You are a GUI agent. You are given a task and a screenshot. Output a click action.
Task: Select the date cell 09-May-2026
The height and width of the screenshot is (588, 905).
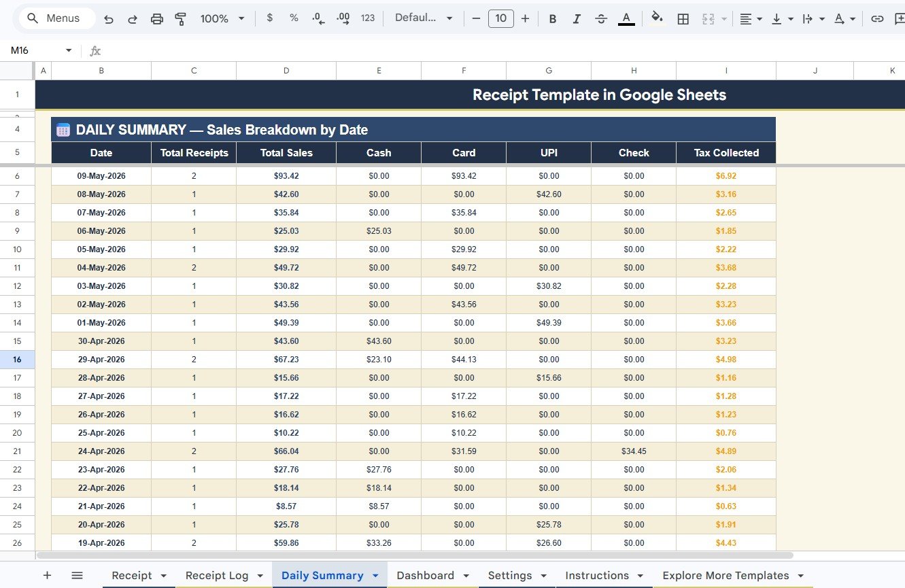pyautogui.click(x=101, y=176)
